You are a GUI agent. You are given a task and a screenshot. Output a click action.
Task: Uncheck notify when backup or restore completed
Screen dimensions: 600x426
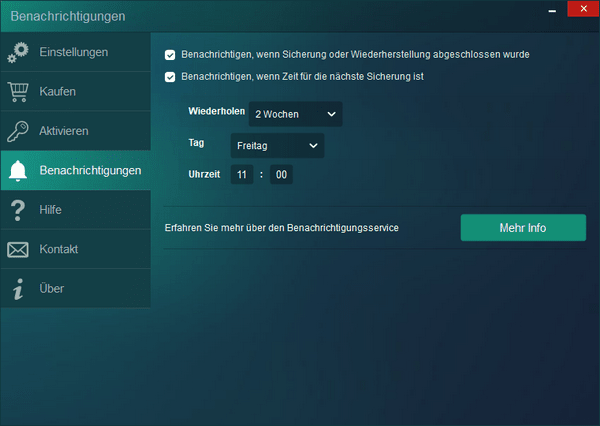coord(170,55)
